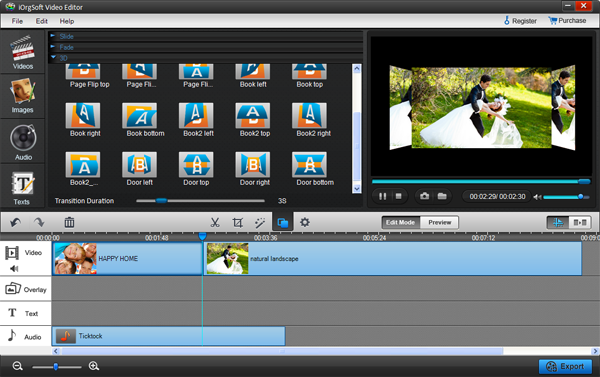Image resolution: width=600 pixels, height=377 pixels.
Task: Adjust the preview volume slider
Action: (x=566, y=197)
